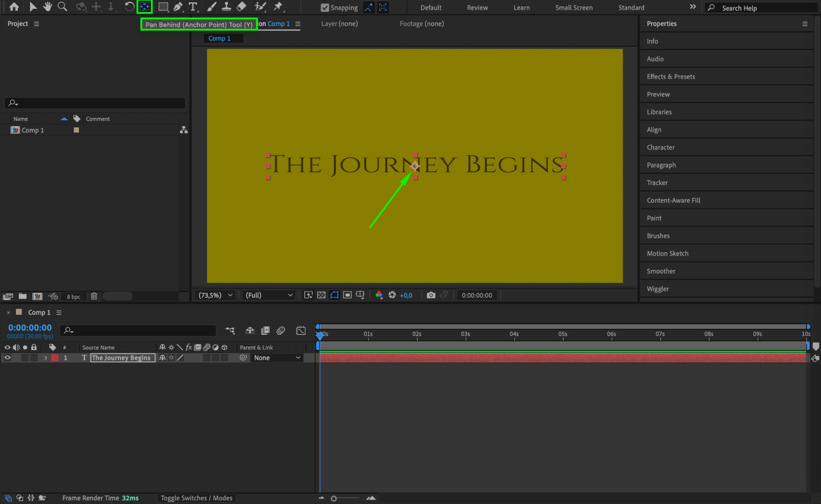Select the Pen tool in toolbar
Image resolution: width=821 pixels, height=504 pixels.
click(x=178, y=7)
